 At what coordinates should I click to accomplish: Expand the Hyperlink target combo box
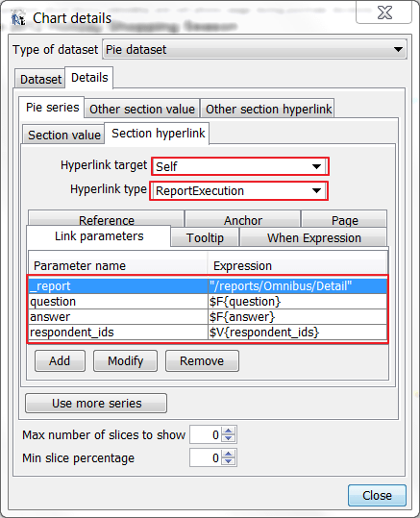tap(240, 166)
